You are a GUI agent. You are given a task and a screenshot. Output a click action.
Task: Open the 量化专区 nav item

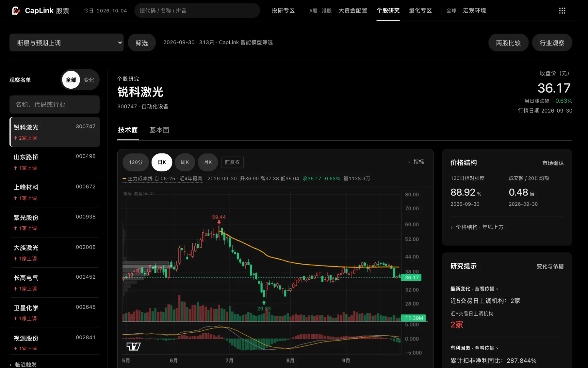(x=420, y=10)
